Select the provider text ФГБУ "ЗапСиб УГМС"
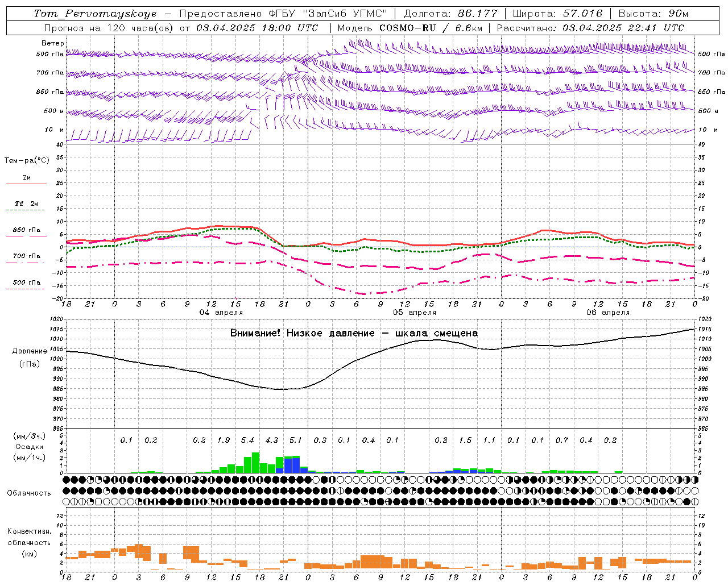The height and width of the screenshot is (582, 728). (x=327, y=14)
